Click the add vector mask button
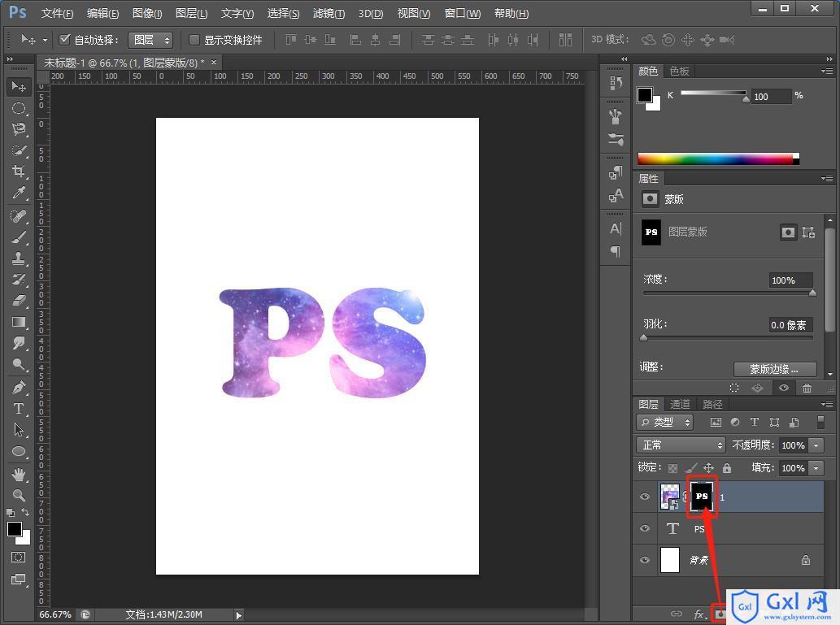The image size is (840, 625). point(807,232)
